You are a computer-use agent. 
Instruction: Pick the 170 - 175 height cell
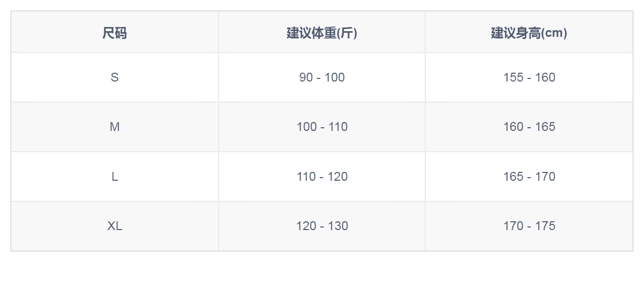(x=529, y=226)
